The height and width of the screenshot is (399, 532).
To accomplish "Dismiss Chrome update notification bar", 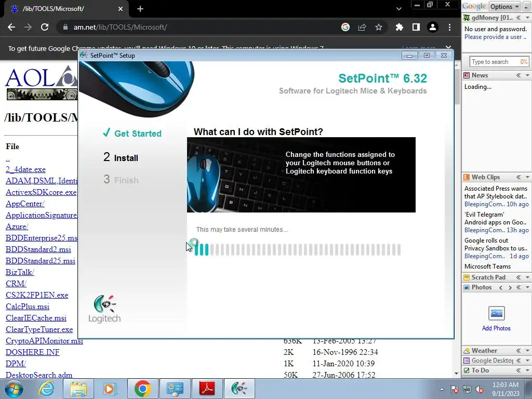I will tap(448, 48).
